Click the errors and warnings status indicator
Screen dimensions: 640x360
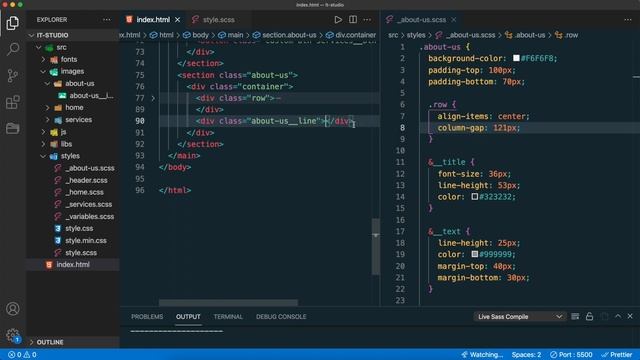click(22, 355)
